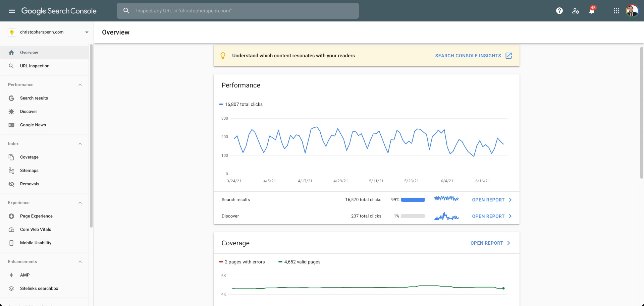
Task: Open the account profile avatar
Action: click(x=632, y=11)
